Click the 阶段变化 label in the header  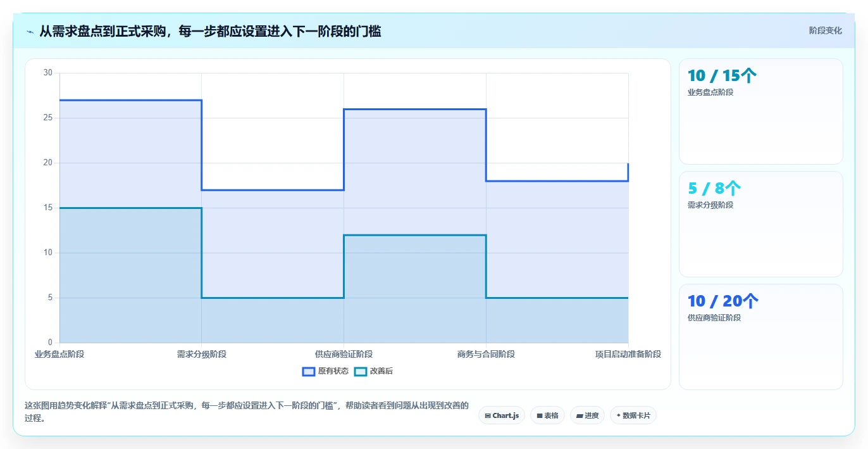point(825,30)
